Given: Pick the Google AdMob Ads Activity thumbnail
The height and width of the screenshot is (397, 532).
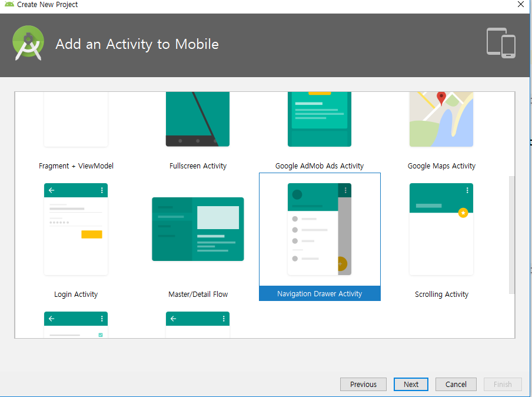Looking at the screenshot, I should pyautogui.click(x=320, y=119).
